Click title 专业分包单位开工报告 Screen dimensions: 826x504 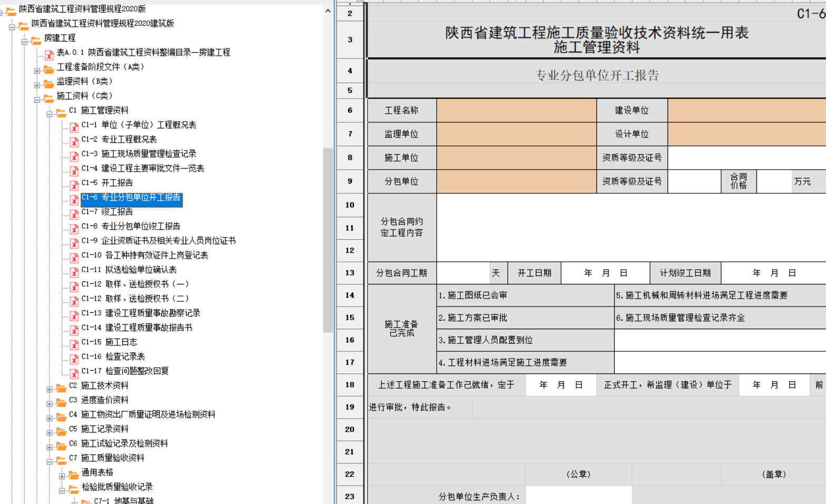pos(597,75)
